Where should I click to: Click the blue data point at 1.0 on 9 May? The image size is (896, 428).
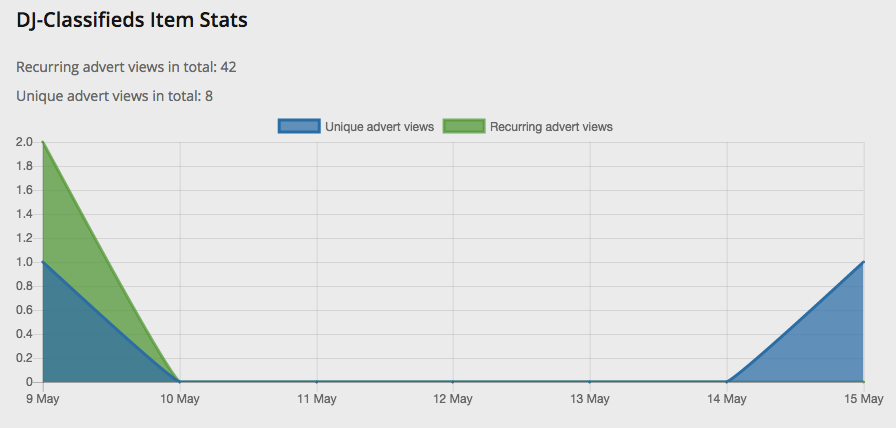point(43,262)
